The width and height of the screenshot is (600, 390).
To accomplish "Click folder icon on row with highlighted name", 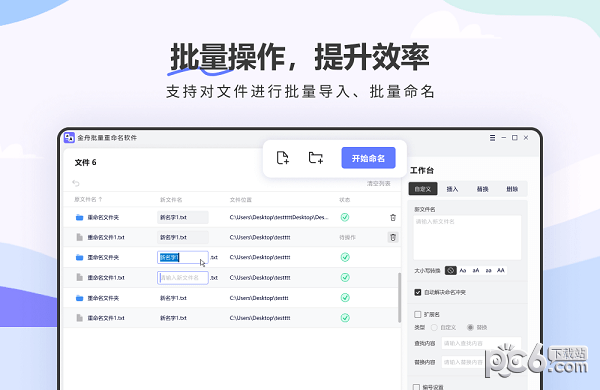I will point(79,257).
